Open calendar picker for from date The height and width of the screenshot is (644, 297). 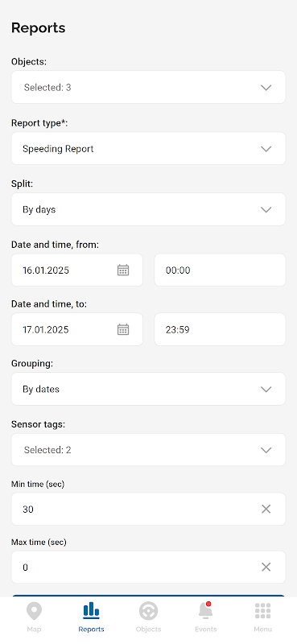[x=123, y=270]
